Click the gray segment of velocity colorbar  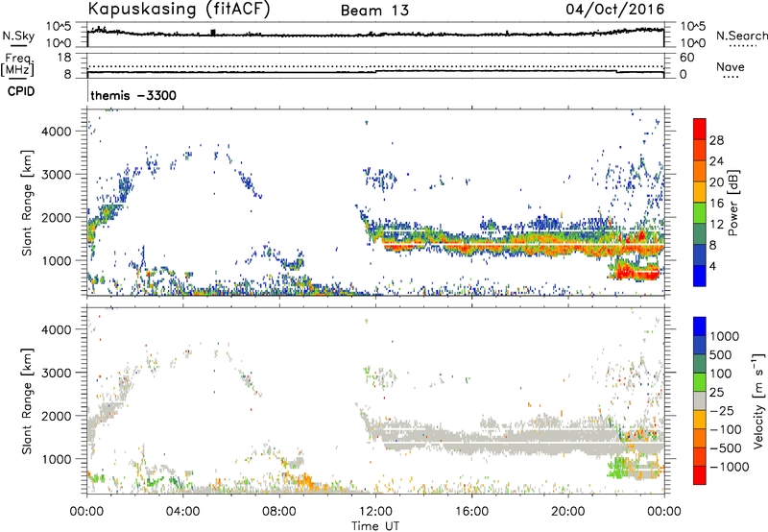700,401
